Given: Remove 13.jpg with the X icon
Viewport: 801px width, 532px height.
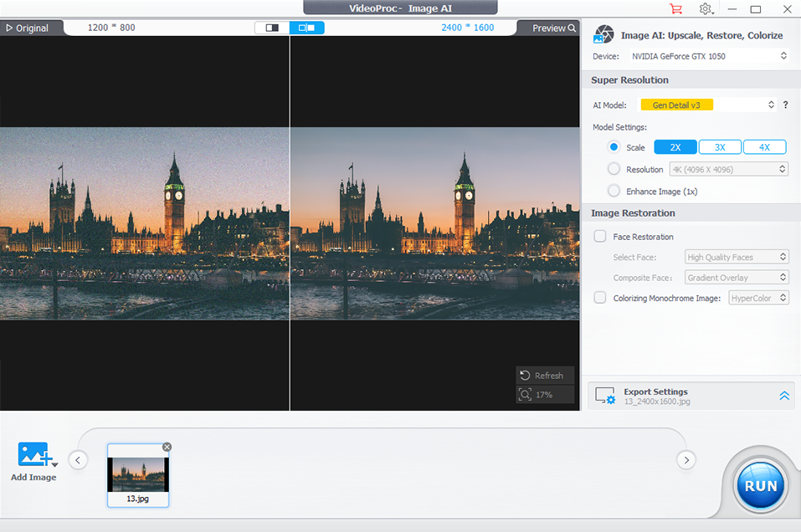Looking at the screenshot, I should [x=167, y=447].
